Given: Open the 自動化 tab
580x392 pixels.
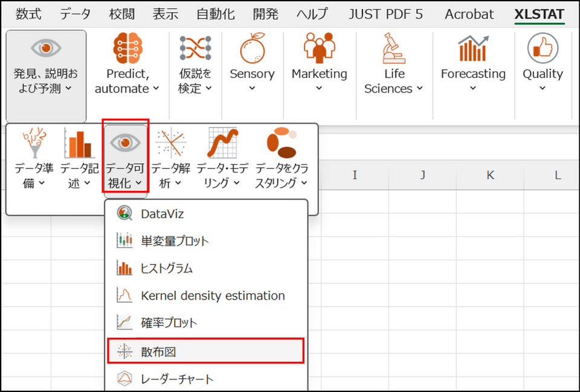Looking at the screenshot, I should tap(216, 14).
